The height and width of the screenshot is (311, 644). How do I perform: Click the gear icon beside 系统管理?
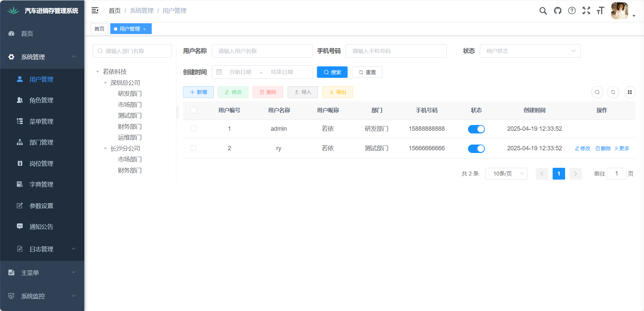click(11, 57)
